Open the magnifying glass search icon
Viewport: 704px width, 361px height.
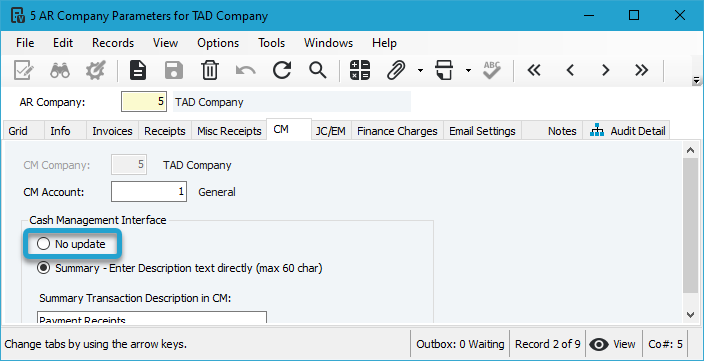(317, 70)
